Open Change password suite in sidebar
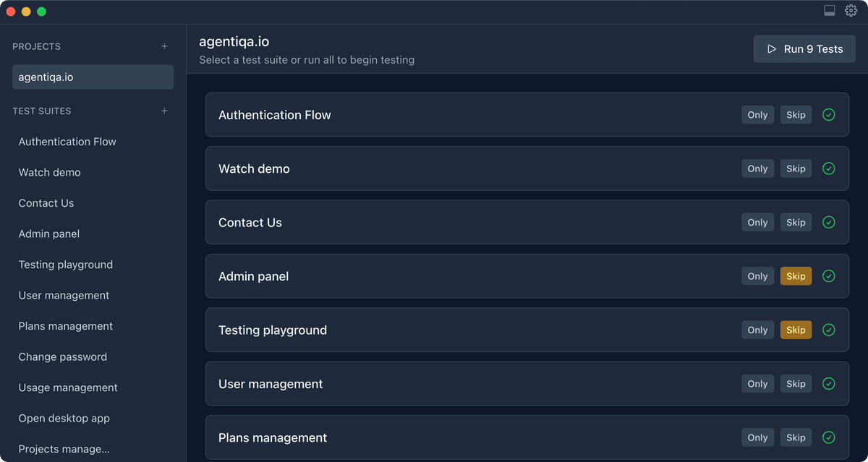The height and width of the screenshot is (462, 868). coord(63,356)
